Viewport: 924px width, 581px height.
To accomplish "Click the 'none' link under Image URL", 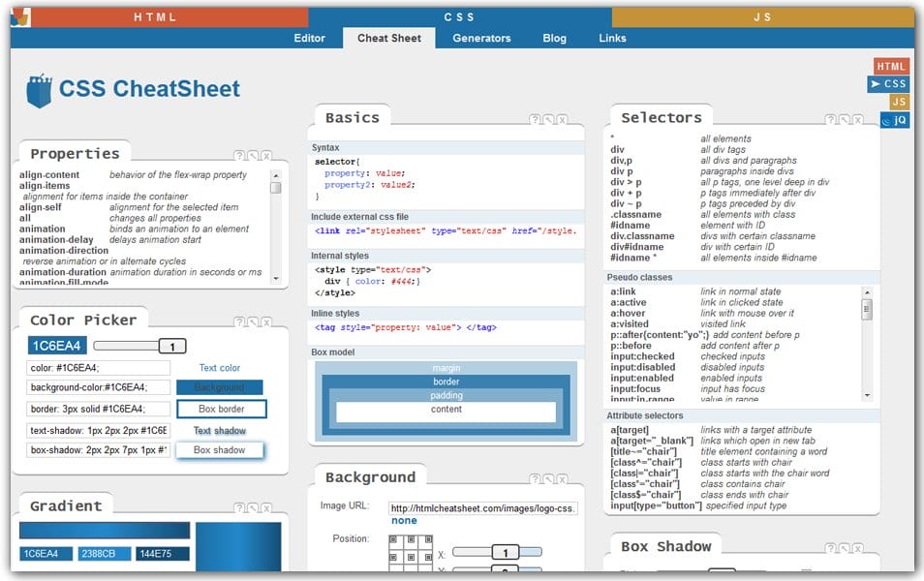I will coord(406,520).
